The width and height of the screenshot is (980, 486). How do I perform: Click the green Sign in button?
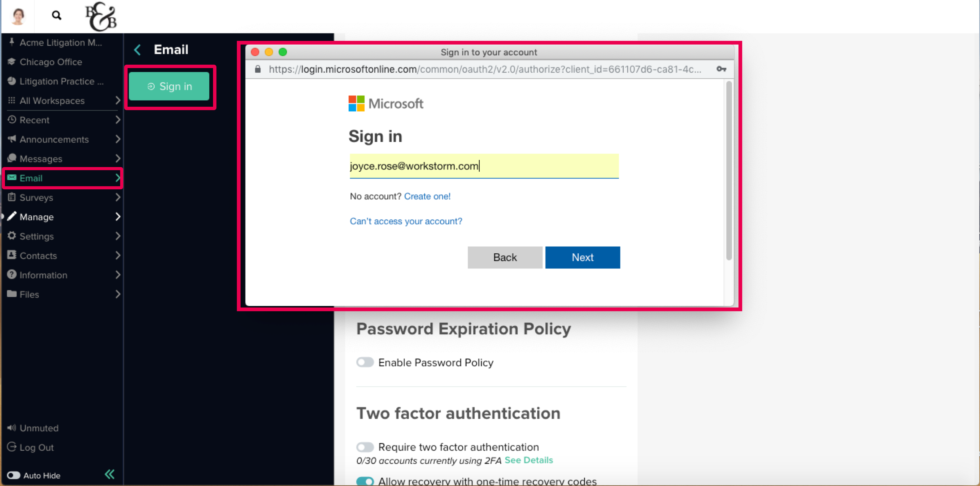click(x=169, y=86)
